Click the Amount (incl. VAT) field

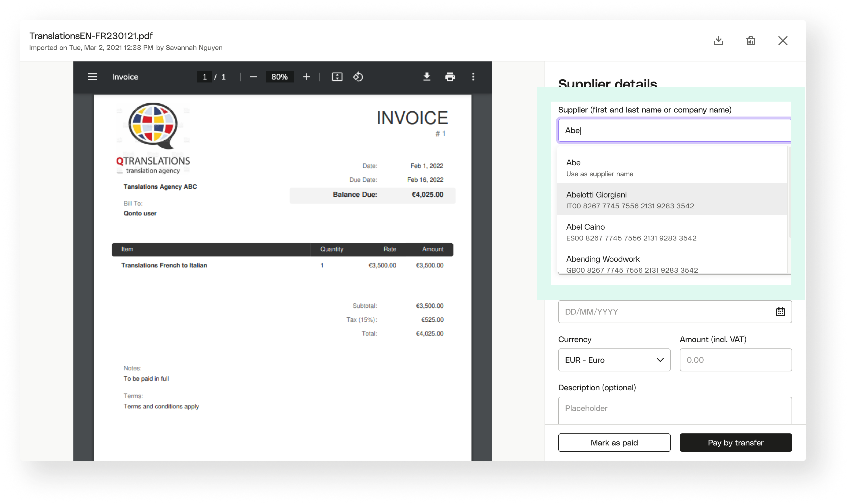click(735, 360)
